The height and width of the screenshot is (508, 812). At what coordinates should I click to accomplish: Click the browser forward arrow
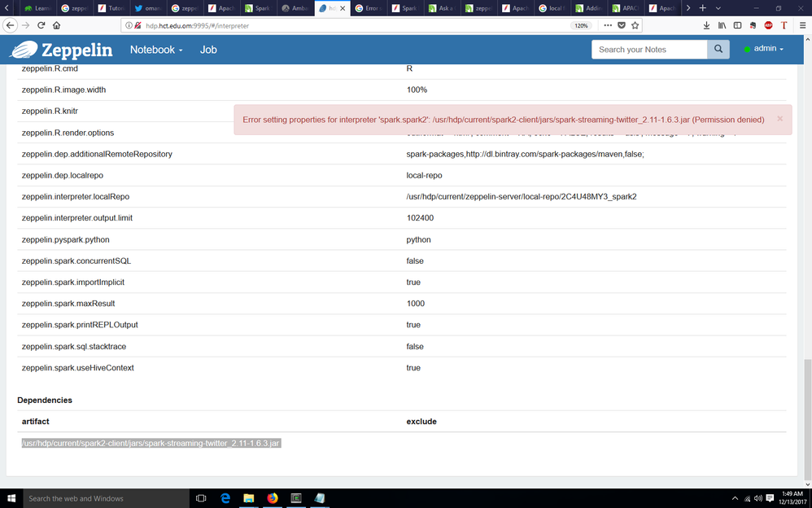coord(25,25)
